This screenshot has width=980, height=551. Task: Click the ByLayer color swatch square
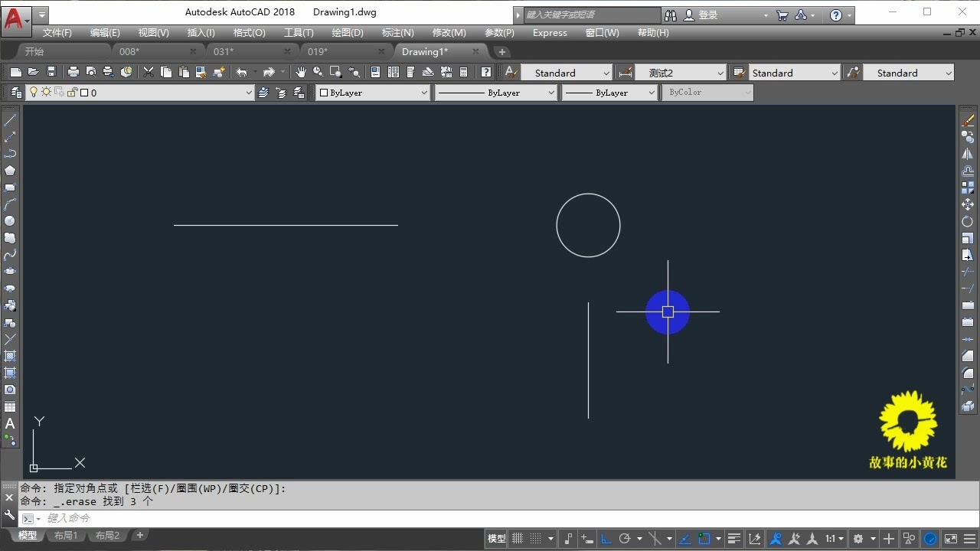click(x=324, y=93)
